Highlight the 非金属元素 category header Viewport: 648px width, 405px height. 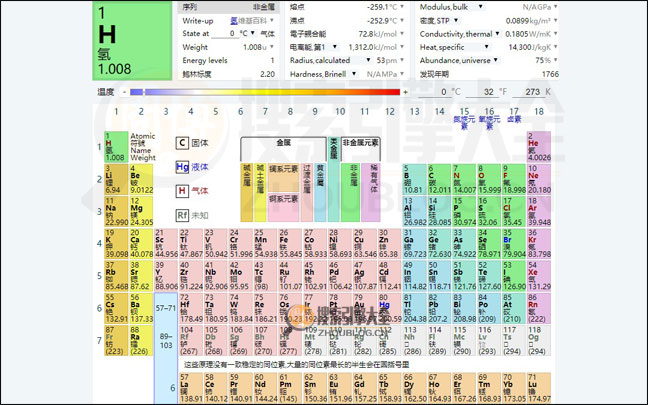360,143
